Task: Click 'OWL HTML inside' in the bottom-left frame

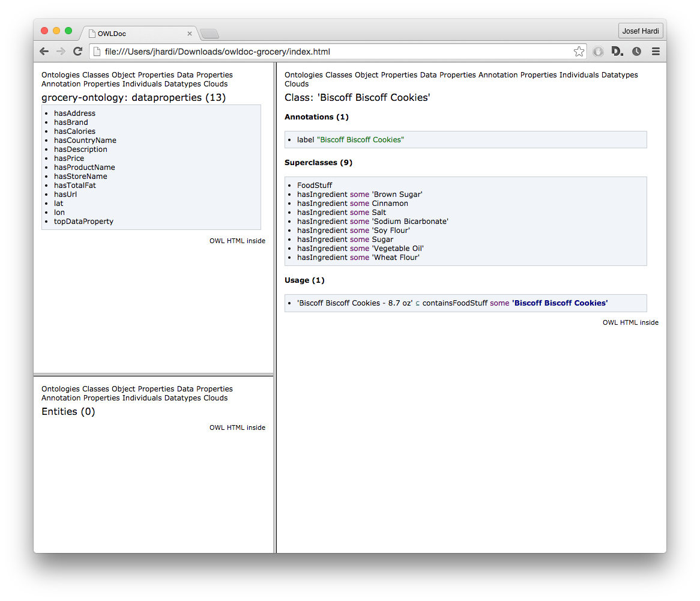Action: 237,427
